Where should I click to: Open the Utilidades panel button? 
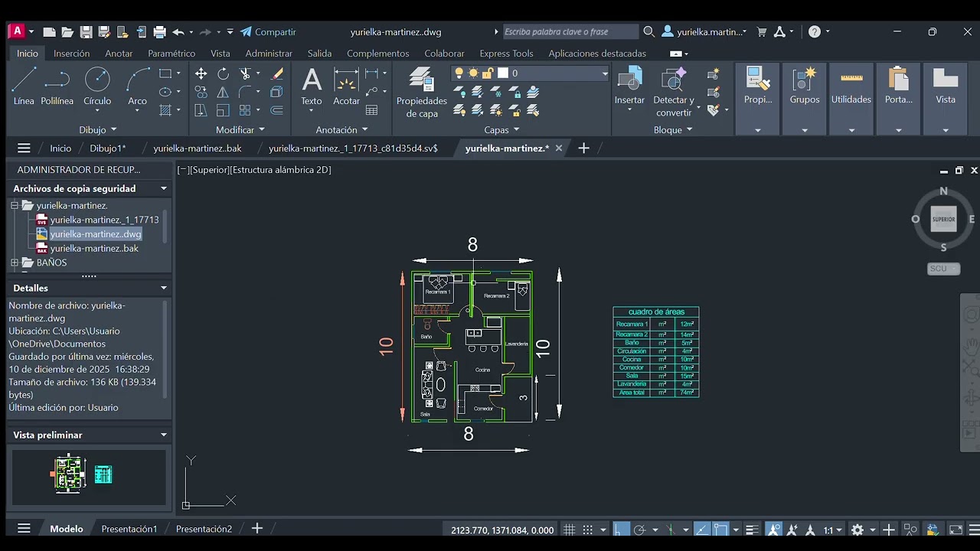click(851, 99)
